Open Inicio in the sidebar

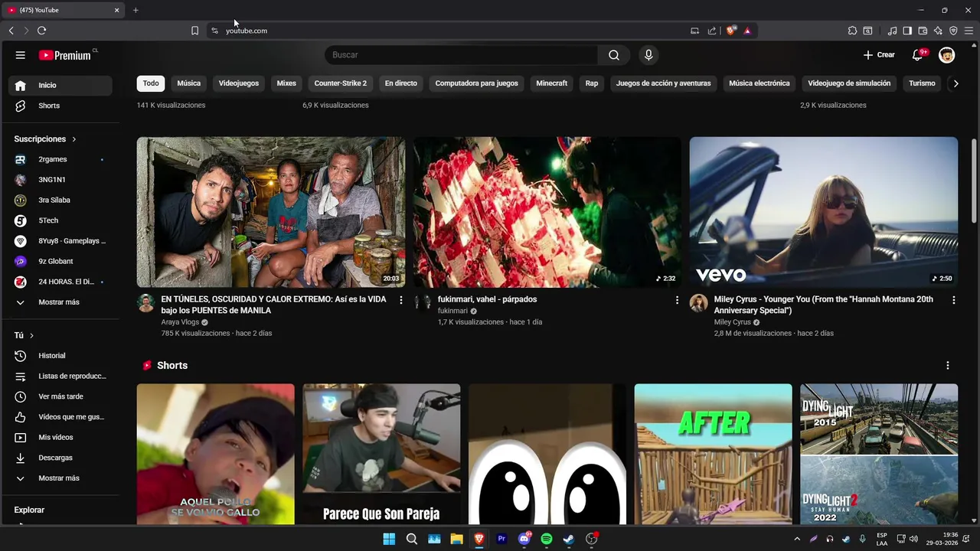tap(60, 85)
